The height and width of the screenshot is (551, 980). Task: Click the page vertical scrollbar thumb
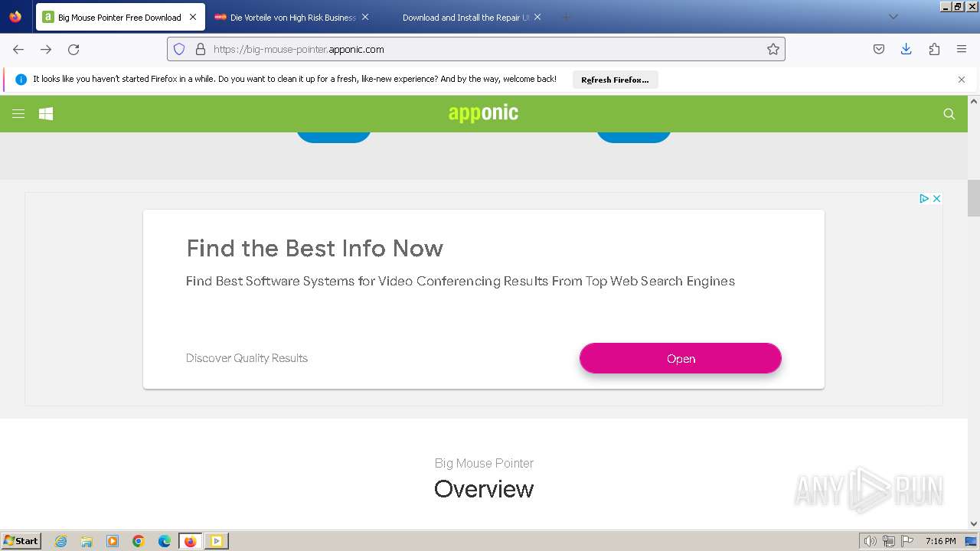[x=974, y=198]
